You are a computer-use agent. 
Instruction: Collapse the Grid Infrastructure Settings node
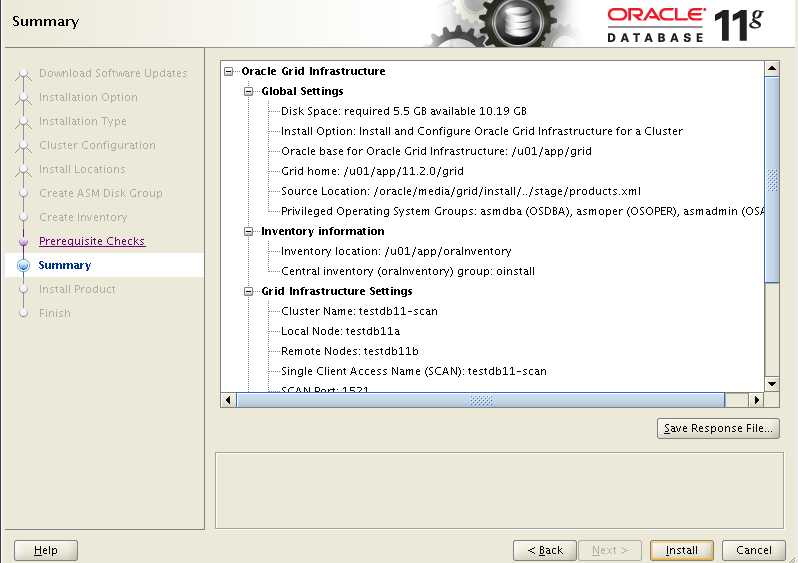point(248,291)
